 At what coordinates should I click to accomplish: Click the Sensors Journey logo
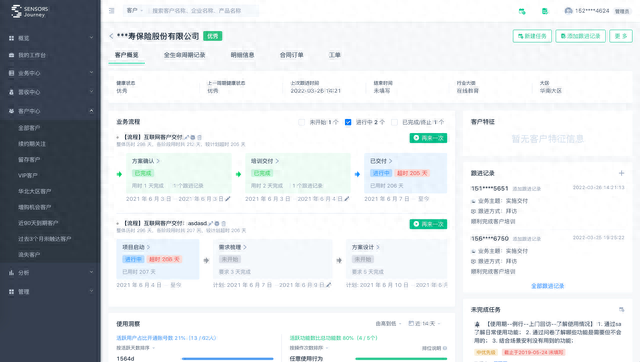tap(29, 11)
